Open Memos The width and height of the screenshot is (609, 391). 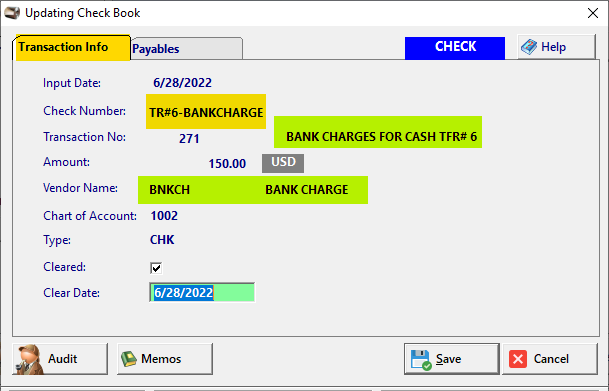pos(165,359)
